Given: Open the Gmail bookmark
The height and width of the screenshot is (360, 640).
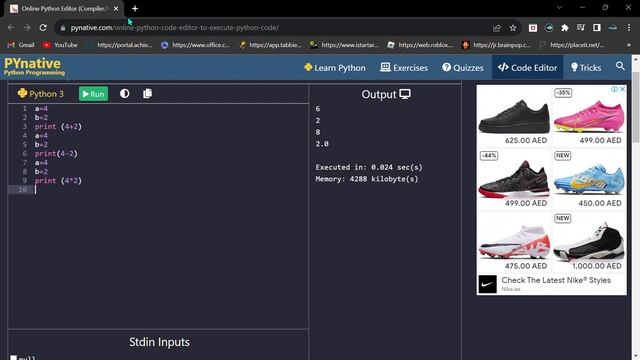Looking at the screenshot, I should (21, 45).
